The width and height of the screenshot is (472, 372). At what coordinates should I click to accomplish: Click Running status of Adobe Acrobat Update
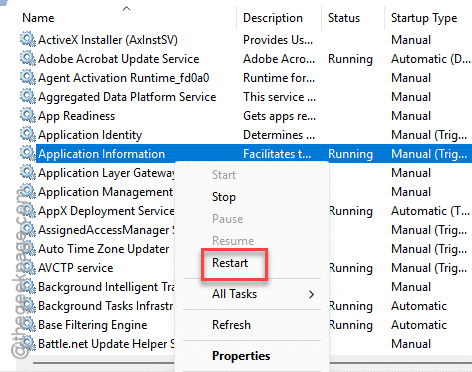pos(350,59)
